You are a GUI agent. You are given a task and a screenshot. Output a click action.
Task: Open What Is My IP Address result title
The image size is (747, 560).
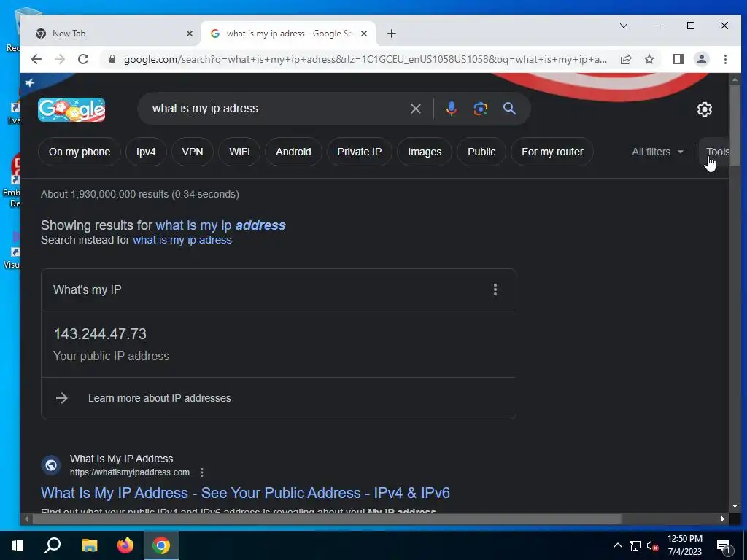click(245, 493)
